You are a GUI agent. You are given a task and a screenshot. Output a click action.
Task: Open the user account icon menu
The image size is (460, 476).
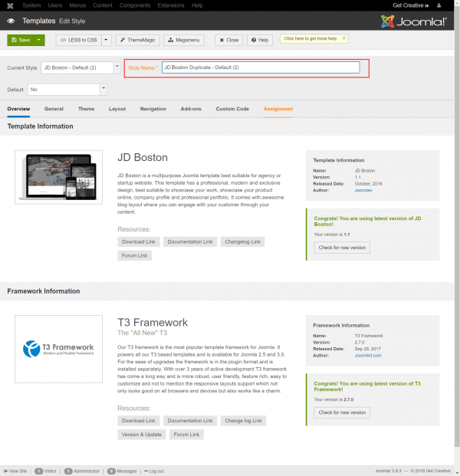[439, 5]
